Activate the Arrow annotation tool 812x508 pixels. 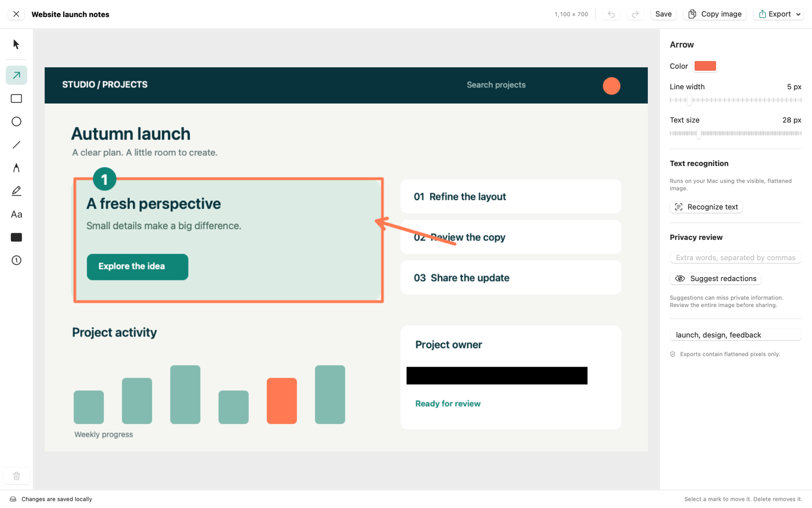(16, 75)
